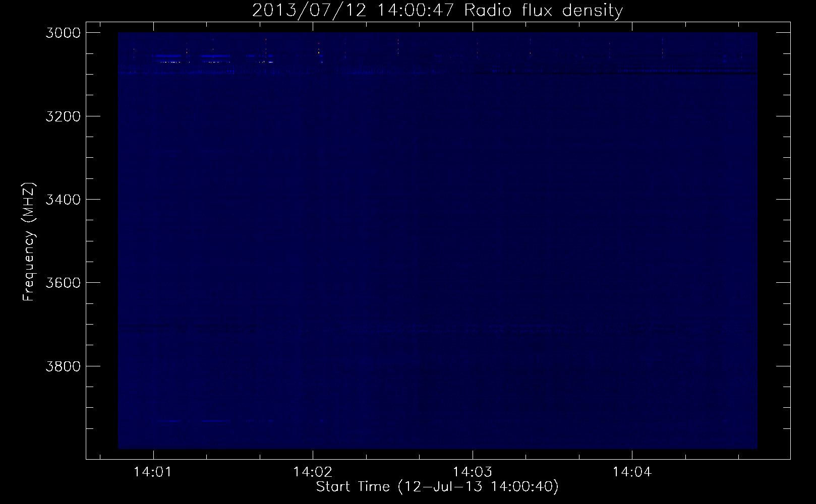Click the 3400 frequency tick label
The height and width of the screenshot is (504, 816).
[63, 200]
